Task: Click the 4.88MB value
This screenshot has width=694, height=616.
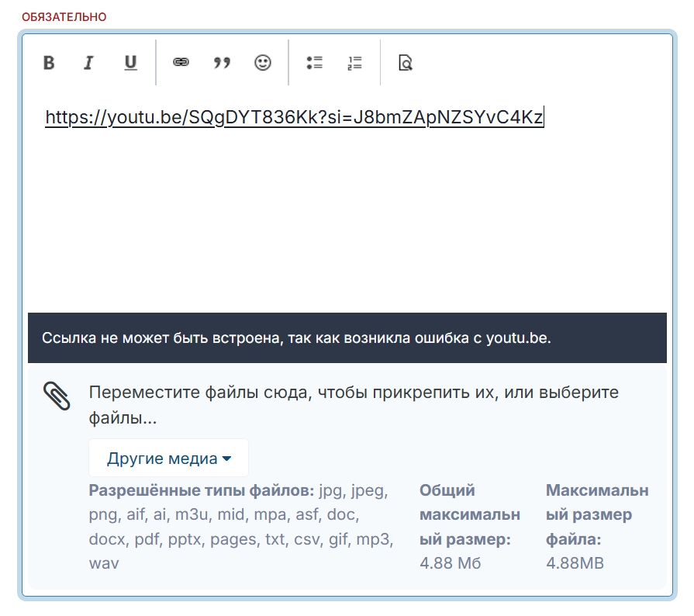Action: (575, 563)
